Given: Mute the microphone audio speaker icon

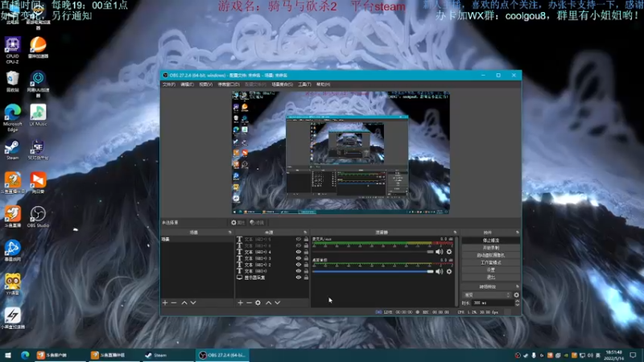Looking at the screenshot, I should pyautogui.click(x=439, y=252).
